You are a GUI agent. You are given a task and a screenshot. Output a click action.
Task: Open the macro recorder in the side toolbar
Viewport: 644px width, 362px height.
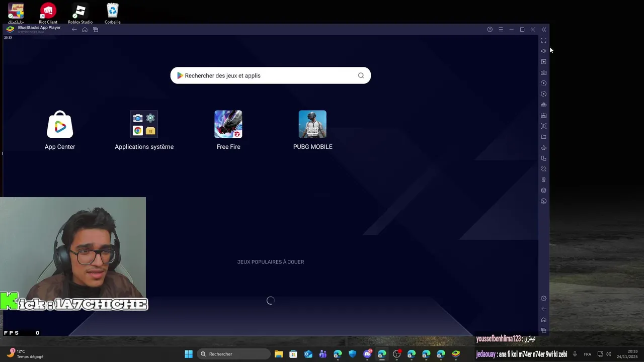click(543, 94)
